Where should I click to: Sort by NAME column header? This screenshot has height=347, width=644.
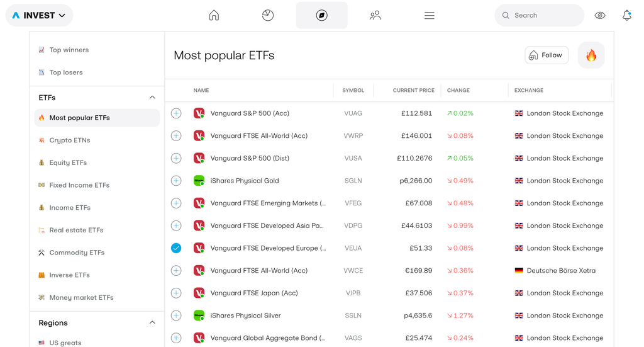point(201,91)
